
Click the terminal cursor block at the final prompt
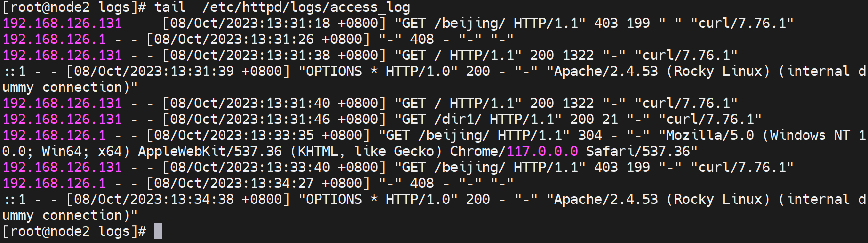(x=158, y=231)
